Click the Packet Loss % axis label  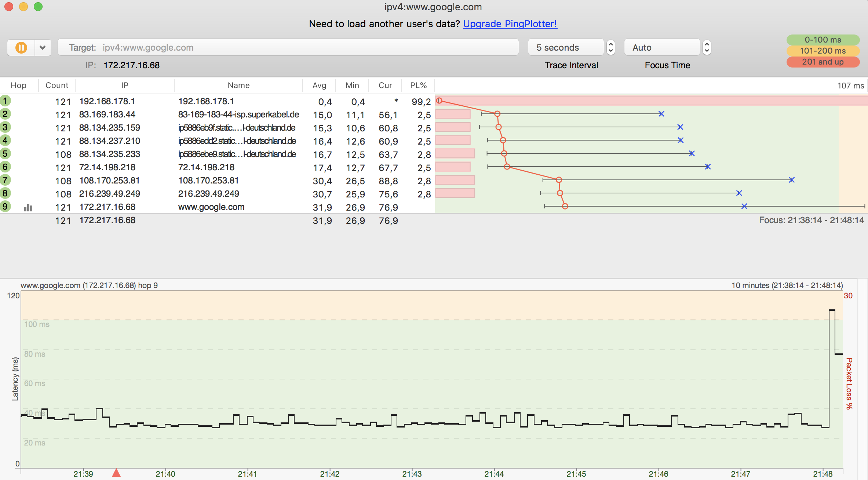click(849, 383)
